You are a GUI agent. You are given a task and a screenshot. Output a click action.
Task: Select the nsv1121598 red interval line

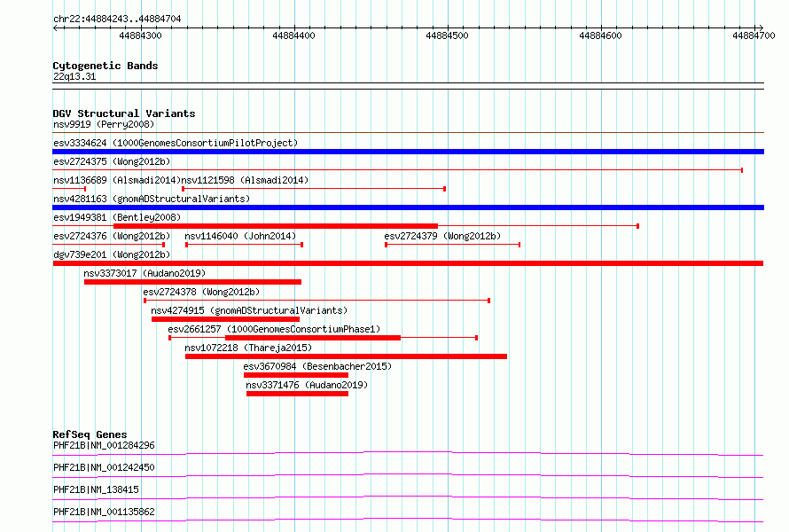314,189
